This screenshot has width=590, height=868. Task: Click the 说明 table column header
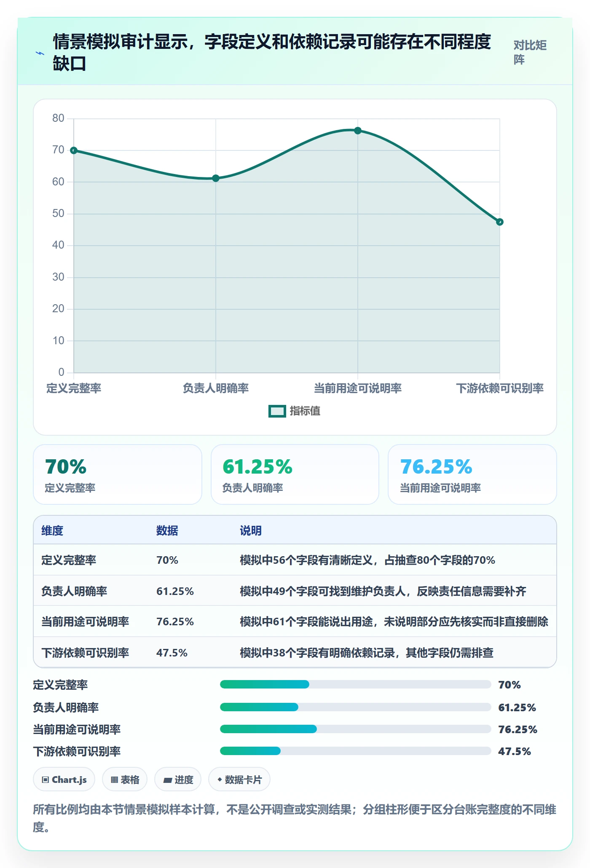point(251,530)
